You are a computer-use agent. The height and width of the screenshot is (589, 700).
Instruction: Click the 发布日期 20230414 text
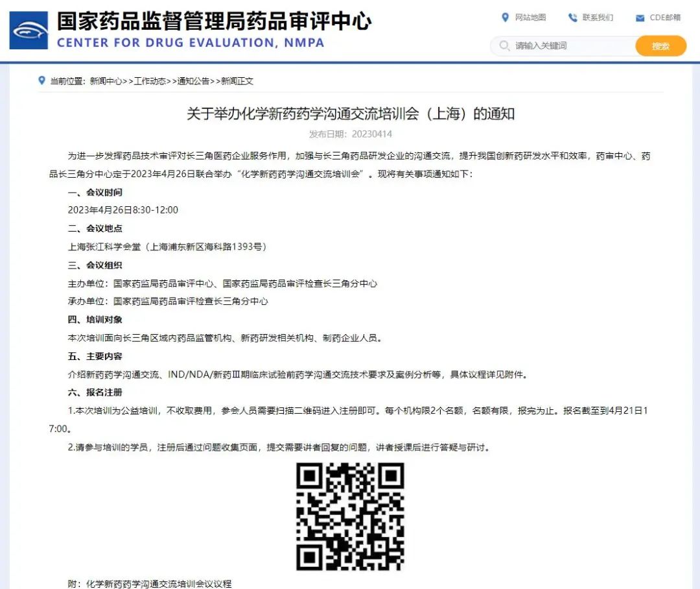point(350,134)
